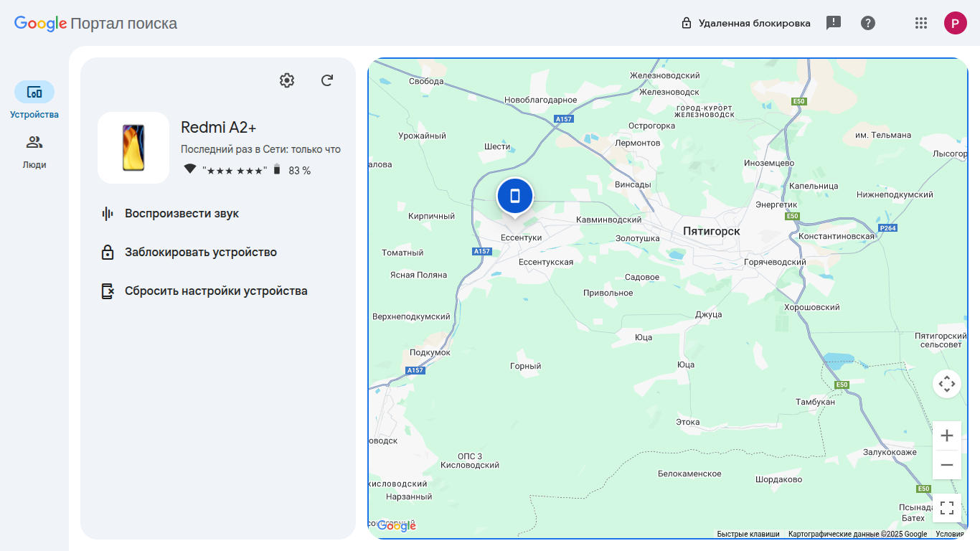Click the Ессентукская label on the map
980x551 pixels.
click(x=546, y=263)
